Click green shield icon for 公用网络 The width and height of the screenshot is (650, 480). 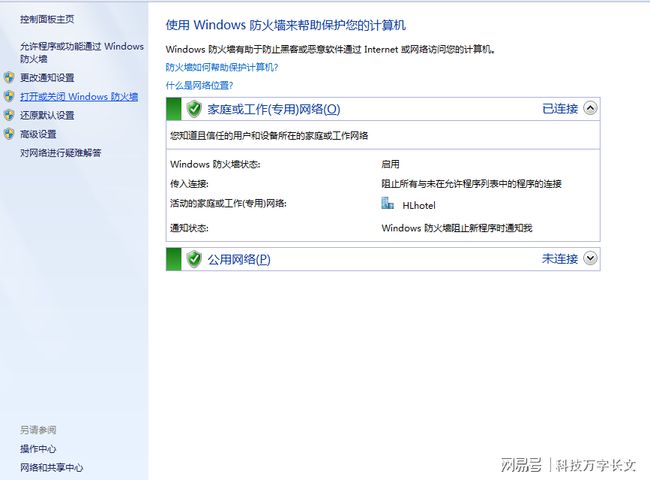click(x=194, y=259)
